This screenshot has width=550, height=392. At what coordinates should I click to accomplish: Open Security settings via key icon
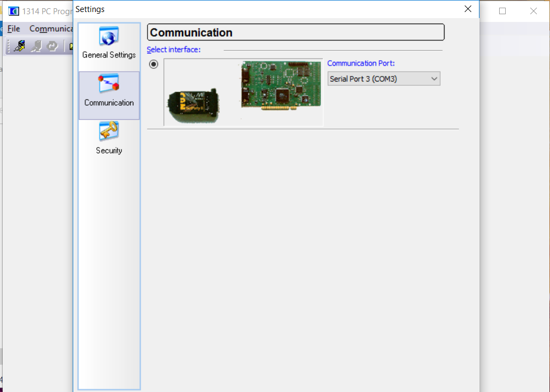[x=109, y=132]
